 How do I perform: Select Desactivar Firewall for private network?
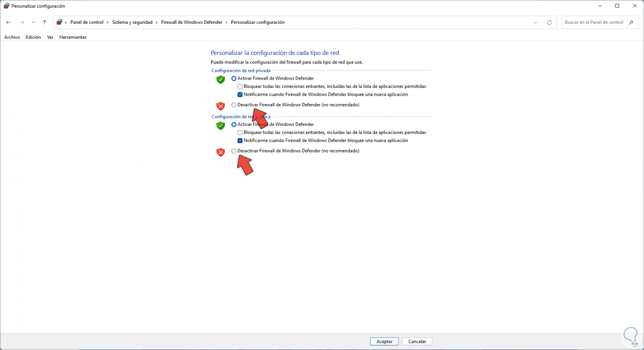point(234,105)
